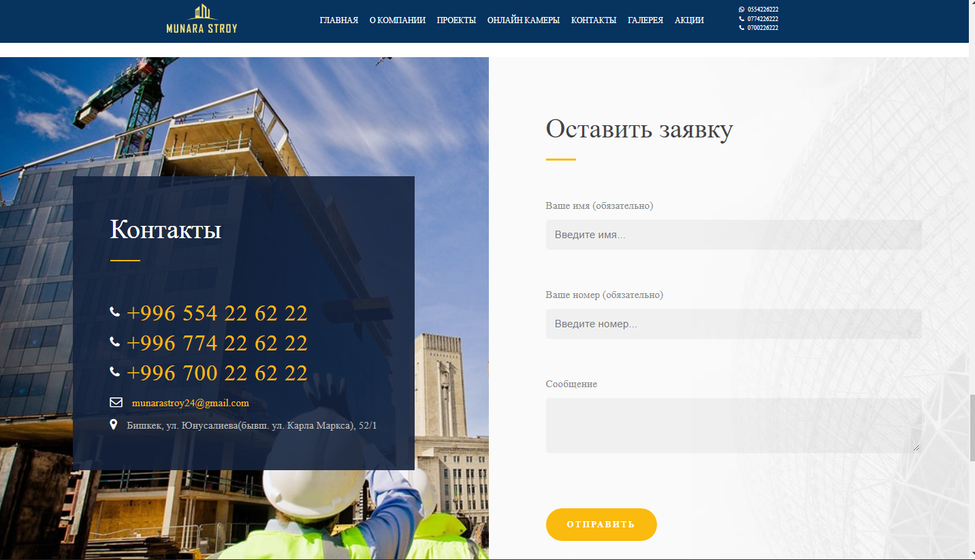Image resolution: width=975 pixels, height=560 pixels.
Task: Call 0554226222 from the header
Action: coord(763,10)
